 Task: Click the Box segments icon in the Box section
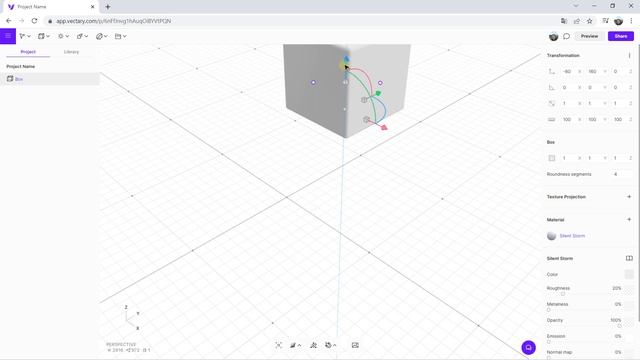551,158
